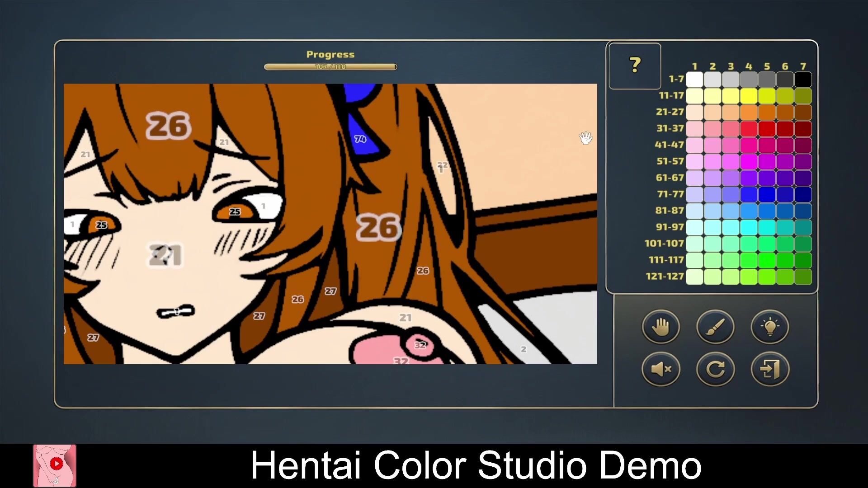
Task: Click the lightbulb hint button
Action: pos(770,326)
